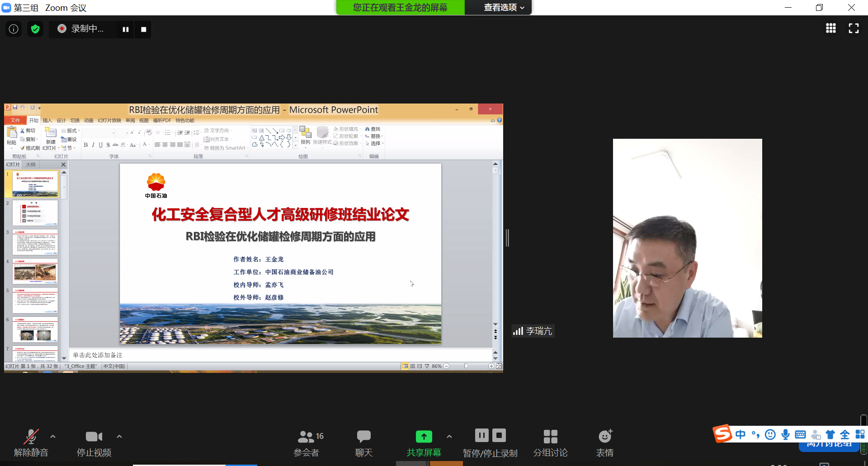Stop the recording with the square button
Viewport: 868px width, 466px height.
pos(143,29)
